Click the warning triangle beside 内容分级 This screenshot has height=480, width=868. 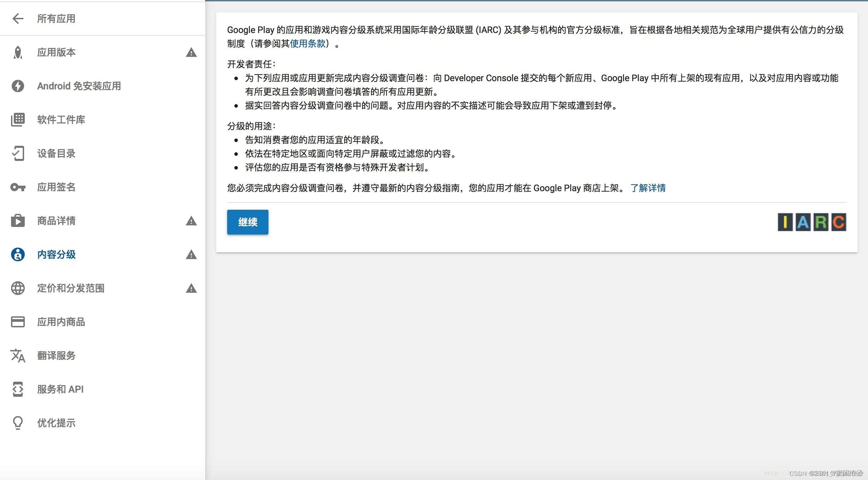(x=191, y=254)
